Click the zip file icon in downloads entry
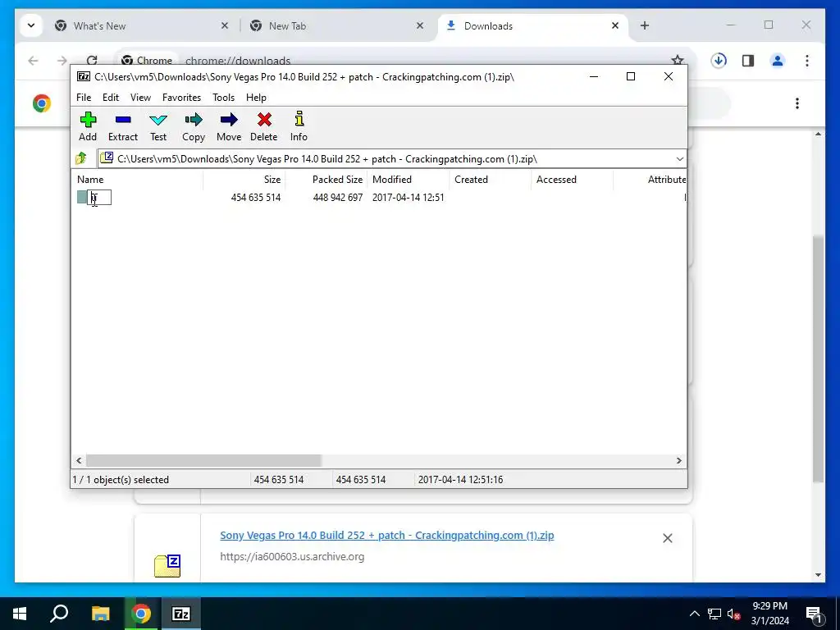Viewport: 840px width, 630px height. [x=167, y=566]
